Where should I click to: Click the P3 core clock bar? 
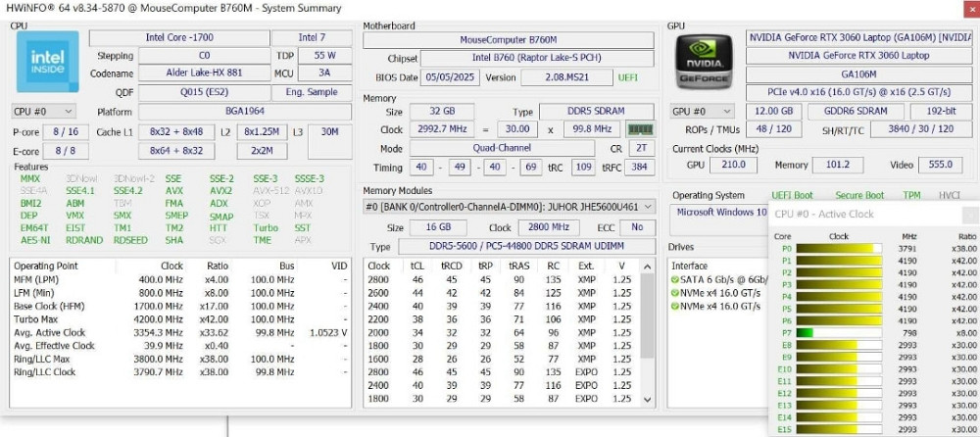[839, 284]
